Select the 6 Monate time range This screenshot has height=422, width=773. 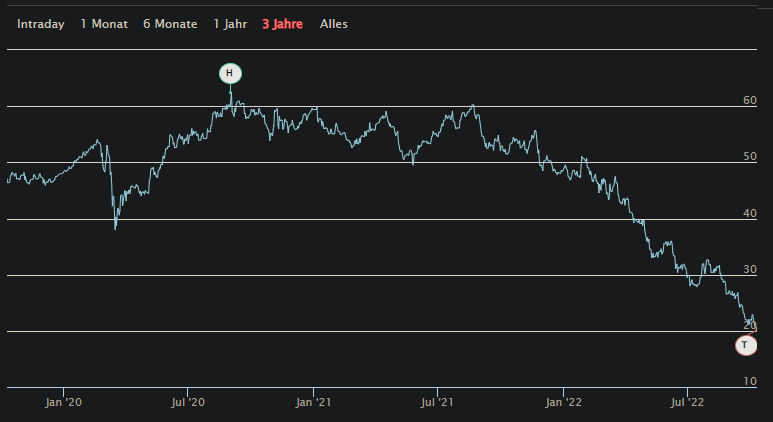pos(170,24)
